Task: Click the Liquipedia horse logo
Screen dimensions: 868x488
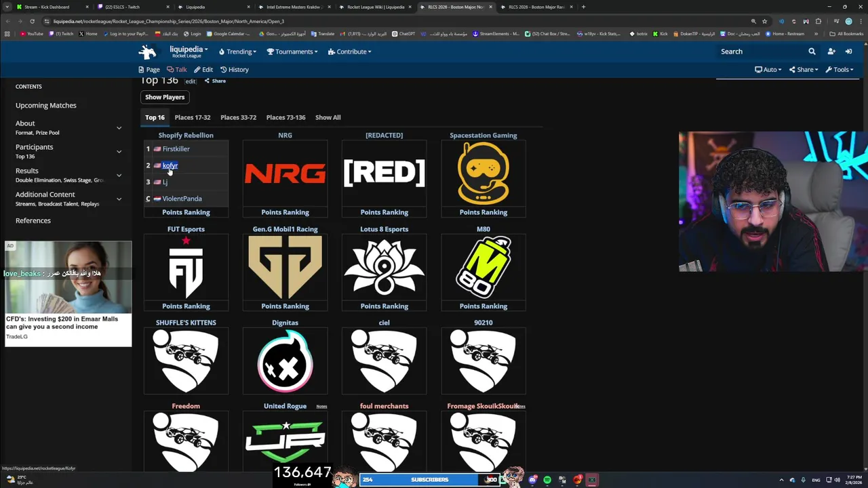Action: point(147,52)
